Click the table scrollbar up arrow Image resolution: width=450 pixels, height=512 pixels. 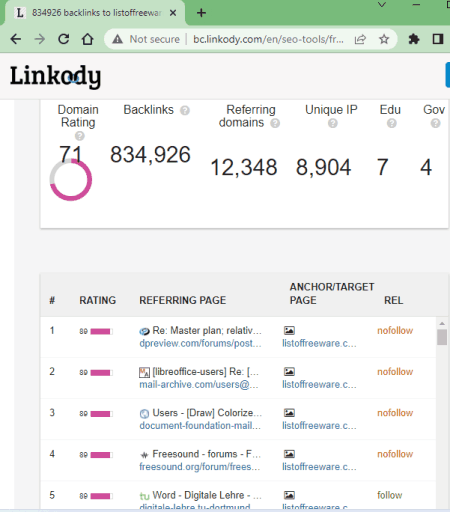(442, 323)
